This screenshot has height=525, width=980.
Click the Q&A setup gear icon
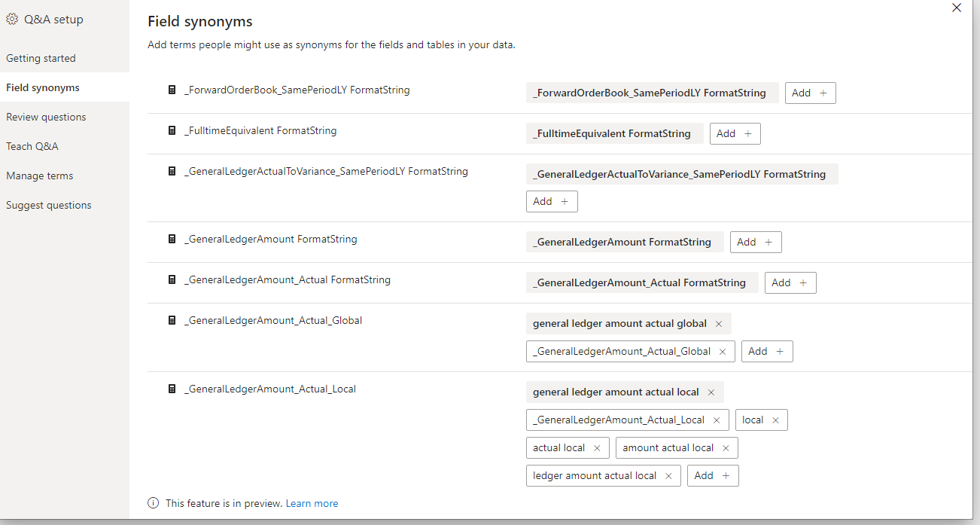(x=12, y=20)
